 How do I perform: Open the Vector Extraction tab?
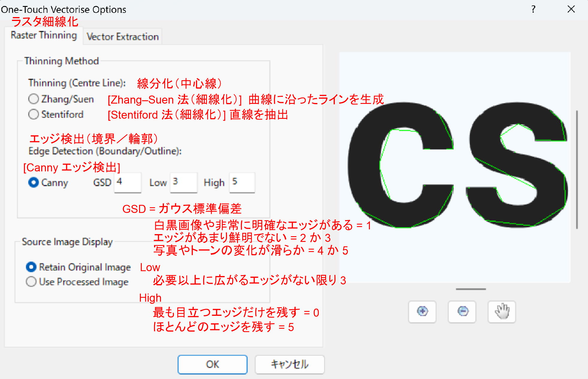click(122, 37)
